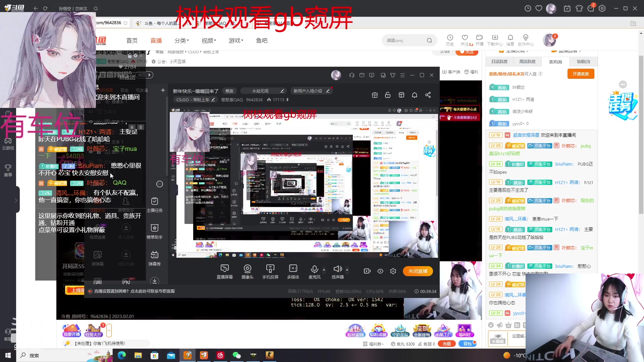Open 直播屏幕 screen capture source
This screenshot has width=644, height=362.
point(224,271)
